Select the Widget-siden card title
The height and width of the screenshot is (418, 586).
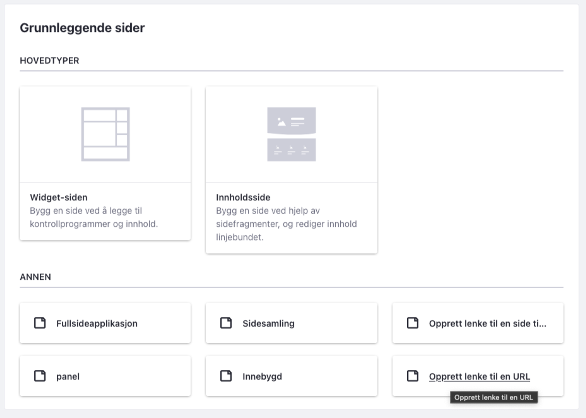click(59, 197)
